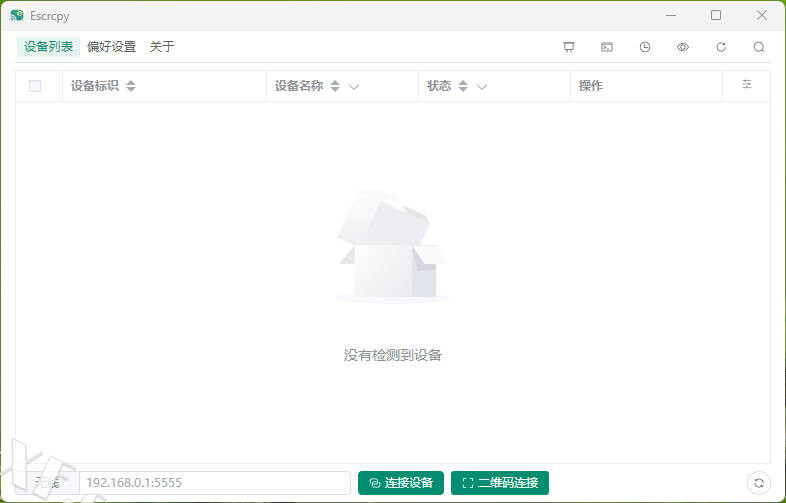Tick the select-all checkbox in table header
Viewport: 786px width, 503px height.
(x=35, y=86)
